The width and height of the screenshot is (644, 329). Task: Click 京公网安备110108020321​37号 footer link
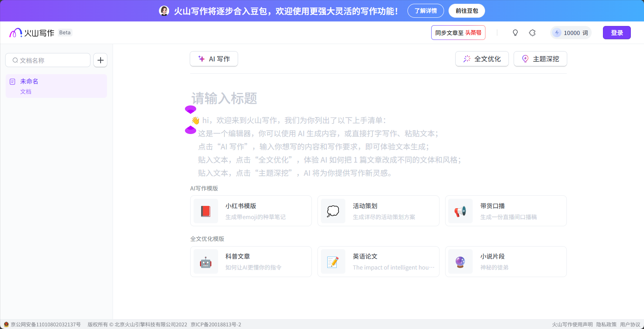pyautogui.click(x=46, y=324)
